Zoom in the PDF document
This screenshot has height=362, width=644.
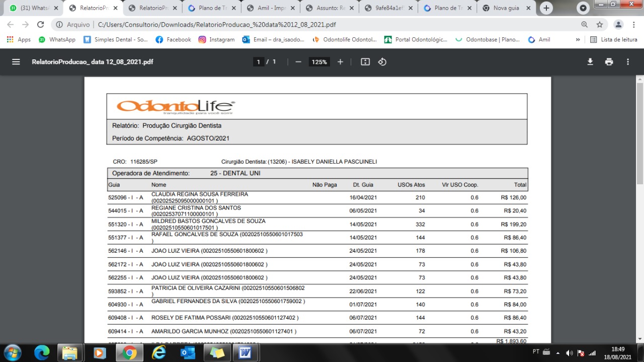(340, 62)
